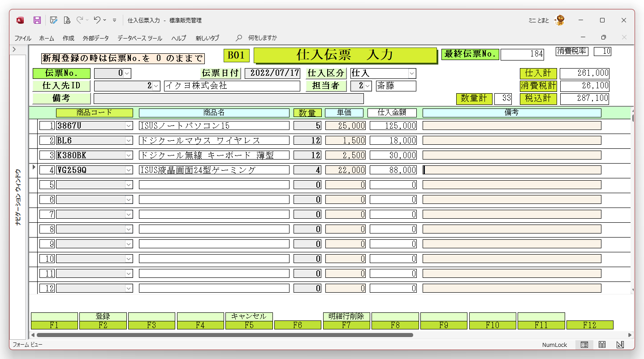Viewport: 644px width, 359px height.
Task: Click supplier name イクヨ株式会社
Action: click(x=232, y=86)
